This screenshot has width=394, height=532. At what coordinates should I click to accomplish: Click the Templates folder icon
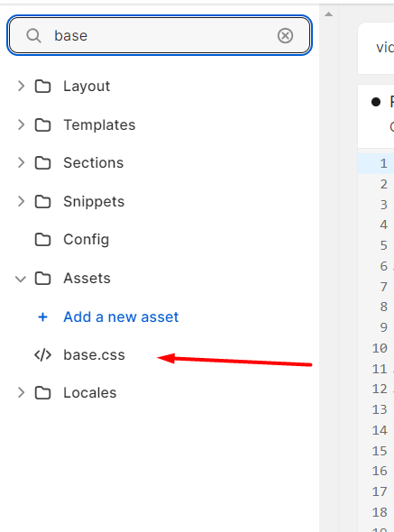(42, 124)
